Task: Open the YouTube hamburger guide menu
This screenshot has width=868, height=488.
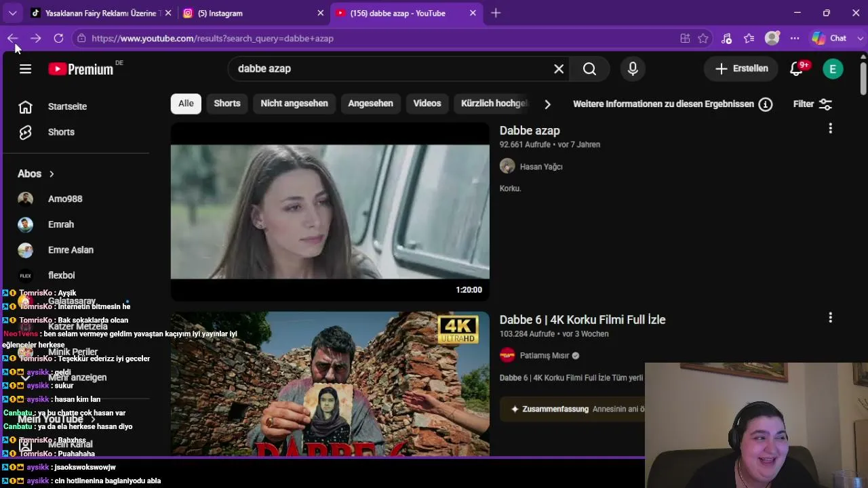Action: (25, 68)
